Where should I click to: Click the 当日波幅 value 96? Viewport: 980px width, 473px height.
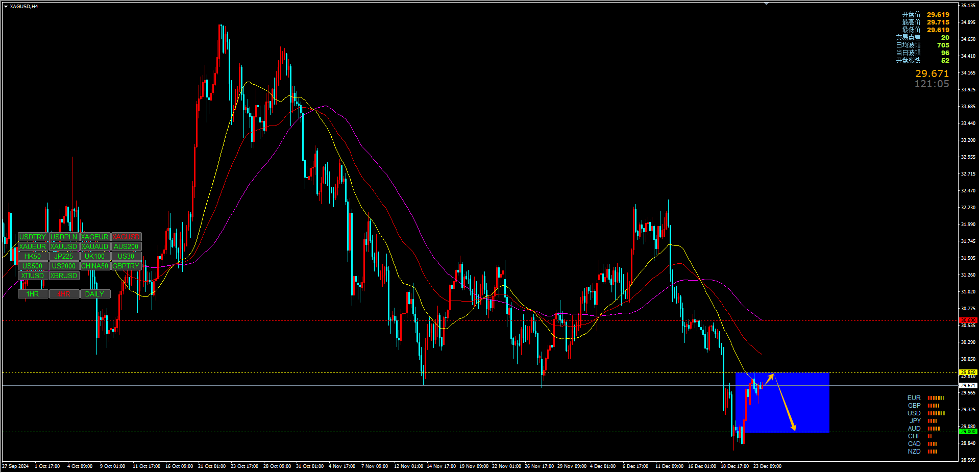[x=945, y=53]
